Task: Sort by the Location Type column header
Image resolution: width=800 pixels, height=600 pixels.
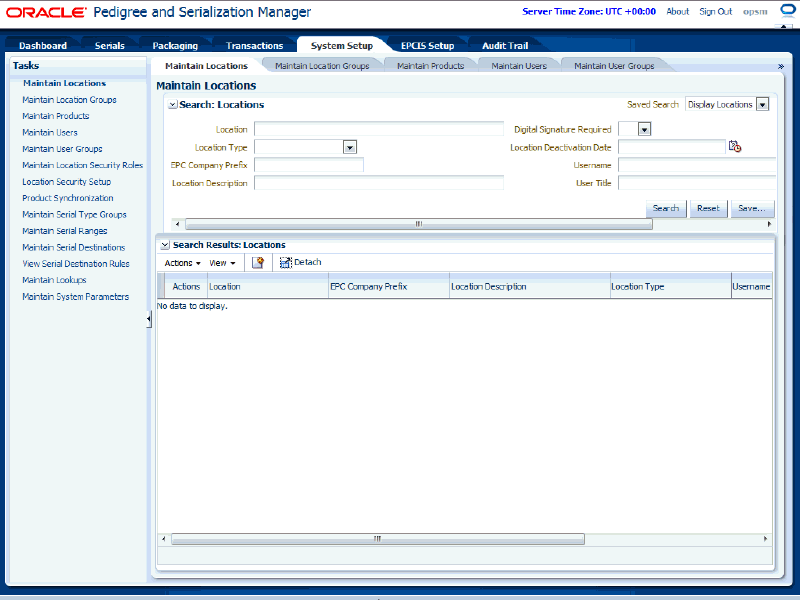Action: click(671, 287)
